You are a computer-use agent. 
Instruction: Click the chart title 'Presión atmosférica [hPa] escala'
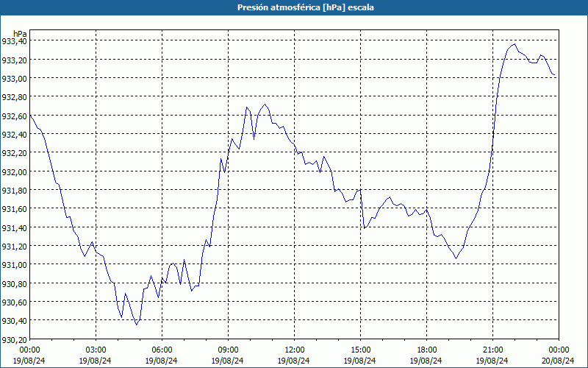click(x=305, y=7)
